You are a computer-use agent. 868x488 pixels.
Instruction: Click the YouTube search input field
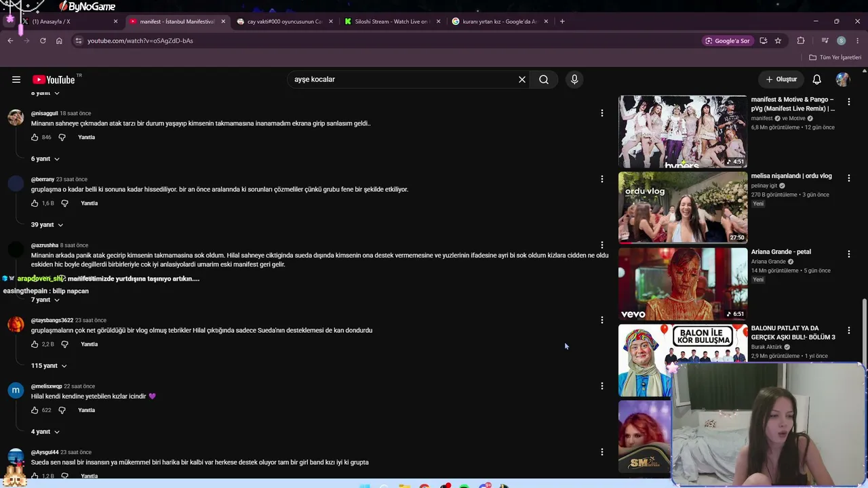pyautogui.click(x=403, y=79)
